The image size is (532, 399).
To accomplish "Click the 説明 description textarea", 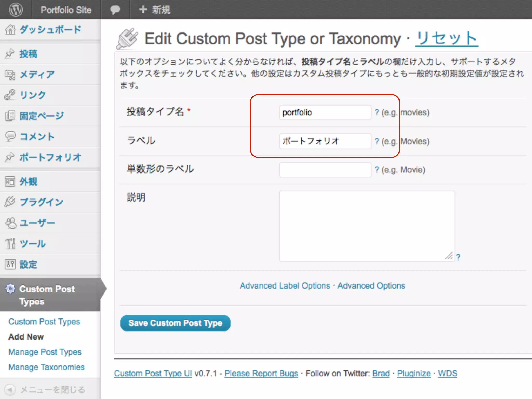I will (367, 226).
